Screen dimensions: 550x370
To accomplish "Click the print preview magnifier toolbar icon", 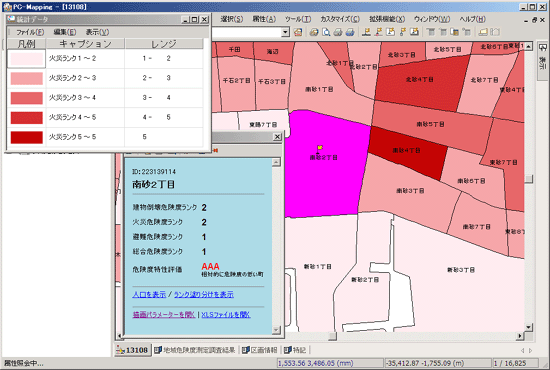I will (326, 32).
